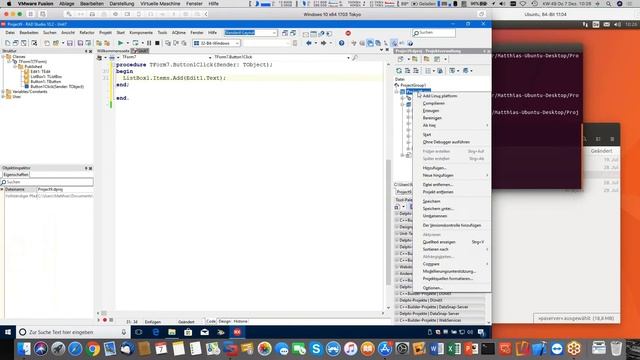Switch to the Design tab below the editor
640x360 pixels.
(x=224, y=321)
